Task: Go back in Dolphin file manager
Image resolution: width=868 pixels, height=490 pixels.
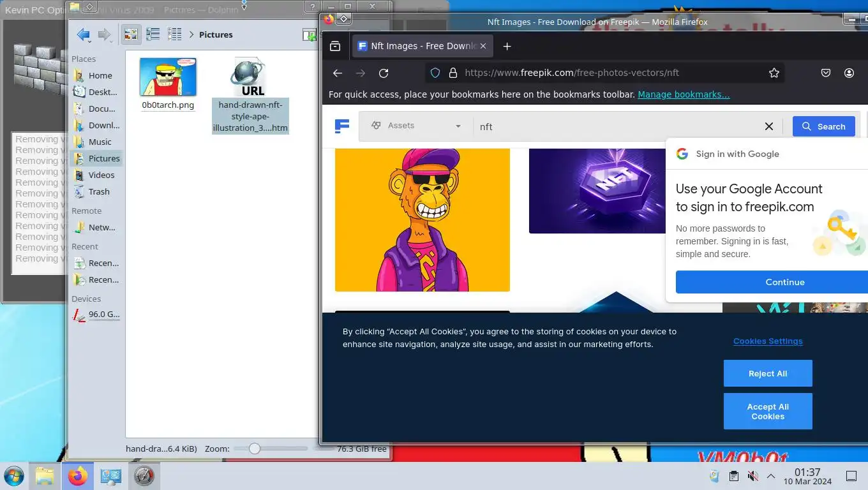Action: tap(83, 34)
